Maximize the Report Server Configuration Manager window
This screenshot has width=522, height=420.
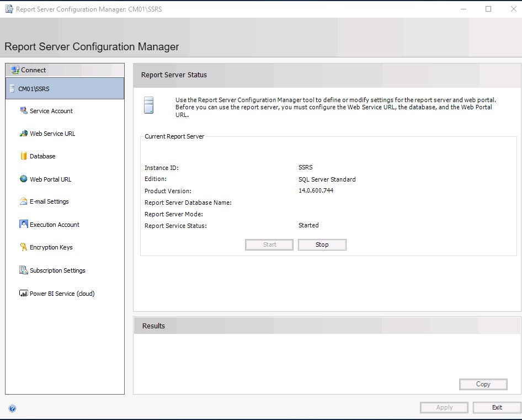[x=488, y=9]
